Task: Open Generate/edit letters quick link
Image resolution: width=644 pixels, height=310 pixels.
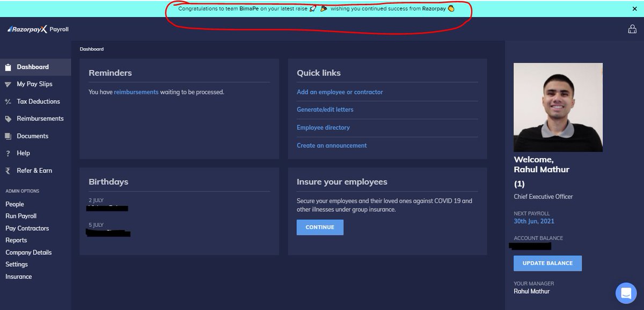Action: [325, 109]
